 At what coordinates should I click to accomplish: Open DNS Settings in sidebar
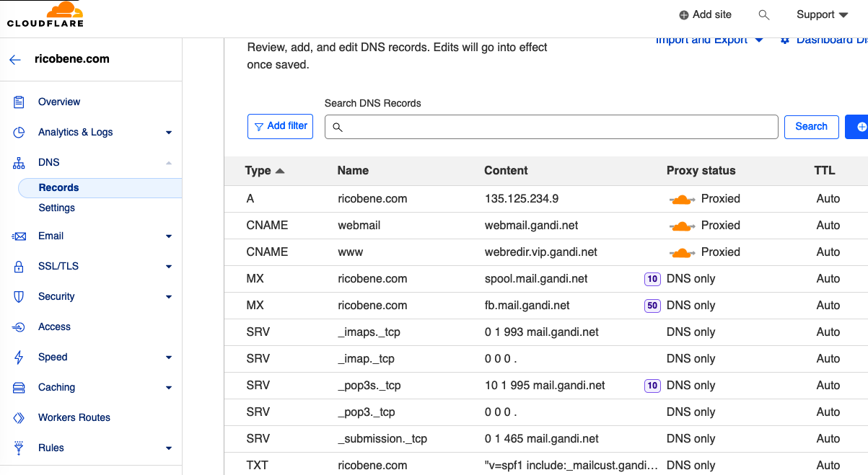coord(57,208)
